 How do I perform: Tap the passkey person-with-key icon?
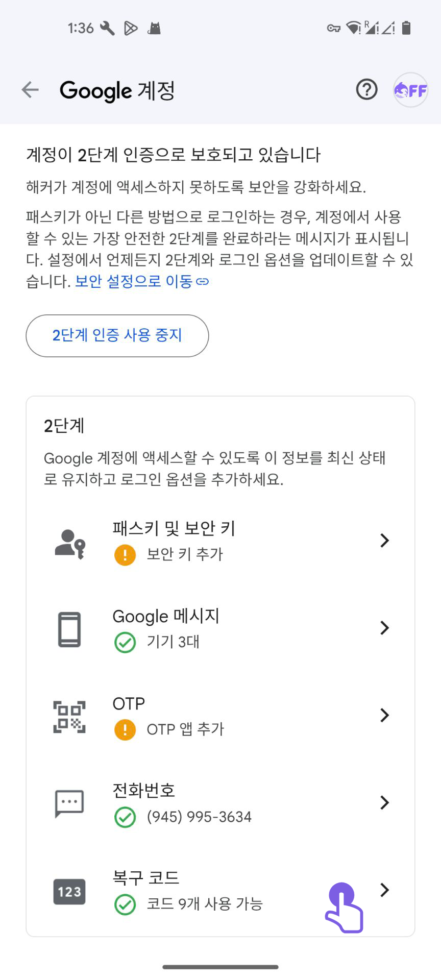pyautogui.click(x=70, y=544)
